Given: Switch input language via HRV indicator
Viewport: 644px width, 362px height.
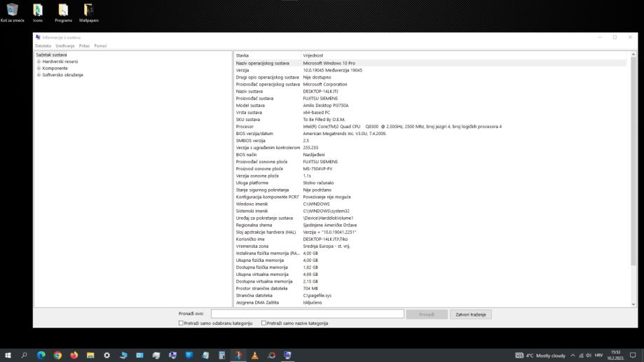Looking at the screenshot, I should (599, 356).
